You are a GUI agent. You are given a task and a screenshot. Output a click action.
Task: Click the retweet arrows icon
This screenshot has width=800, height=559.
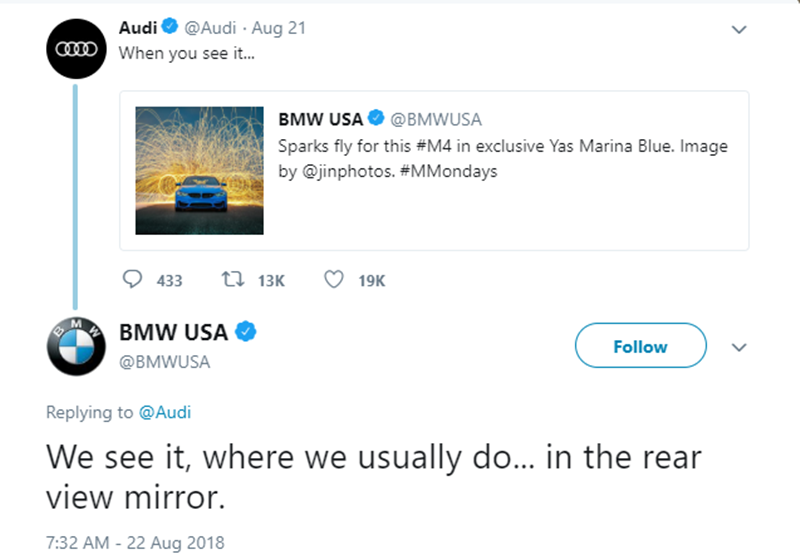tap(232, 280)
